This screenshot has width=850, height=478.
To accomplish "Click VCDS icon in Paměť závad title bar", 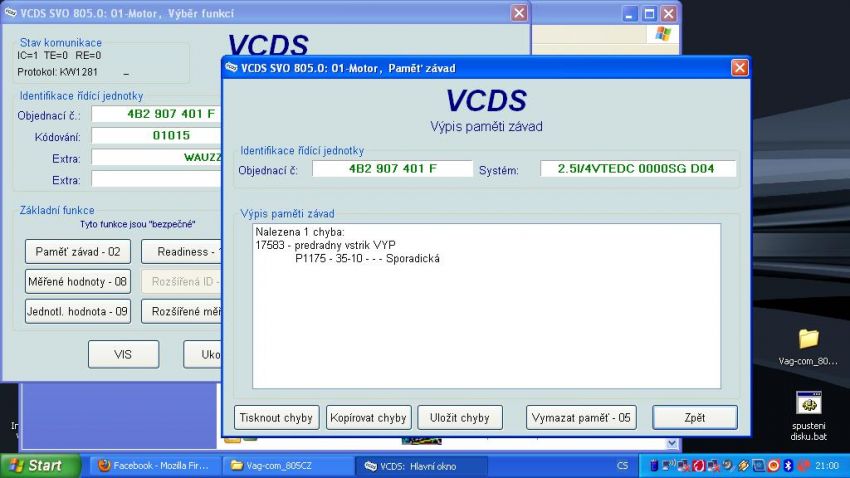I will click(x=231, y=68).
